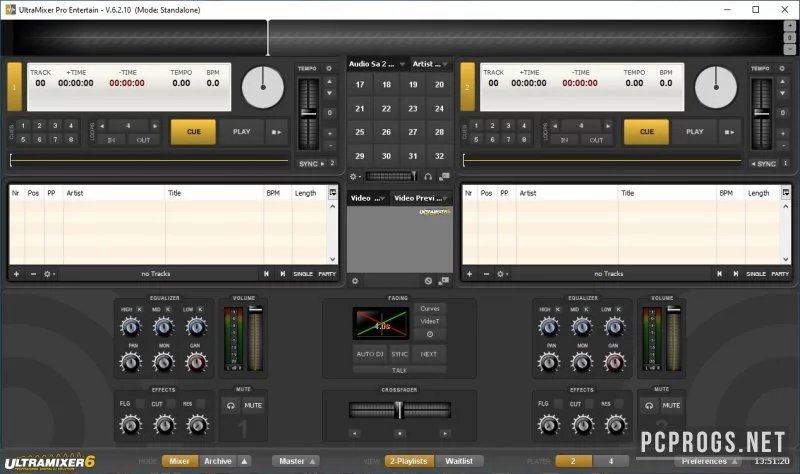Open video preview settings gear
800x474 pixels.
point(355,281)
